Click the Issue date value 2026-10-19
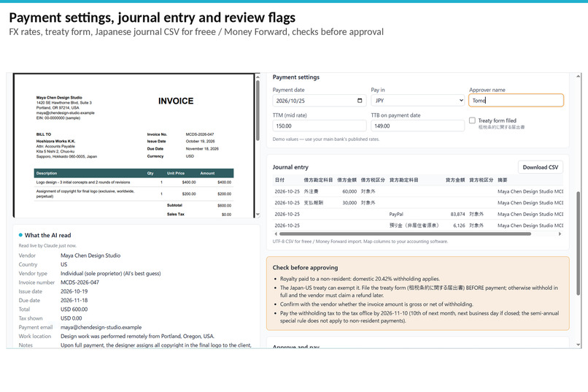Image resolution: width=588 pixels, height=392 pixels. pos(74,291)
